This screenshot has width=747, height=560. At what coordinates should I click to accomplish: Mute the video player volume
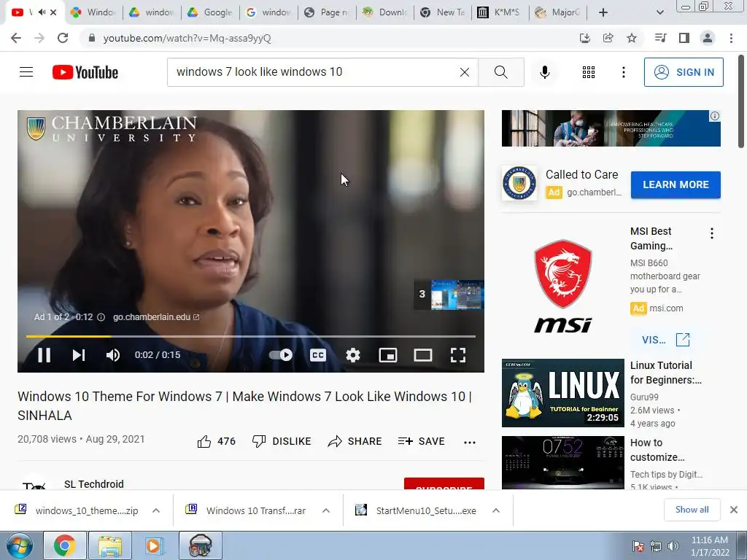(113, 355)
